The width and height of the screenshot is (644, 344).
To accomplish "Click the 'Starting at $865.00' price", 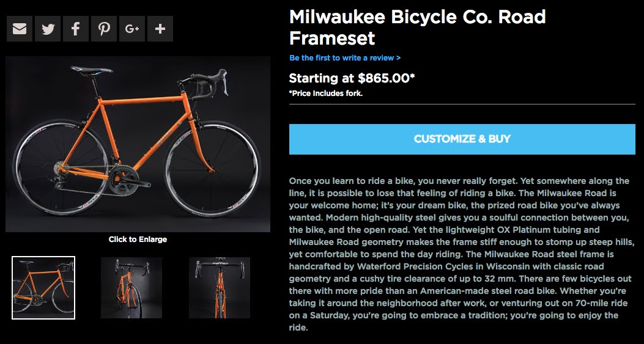I will tap(352, 78).
